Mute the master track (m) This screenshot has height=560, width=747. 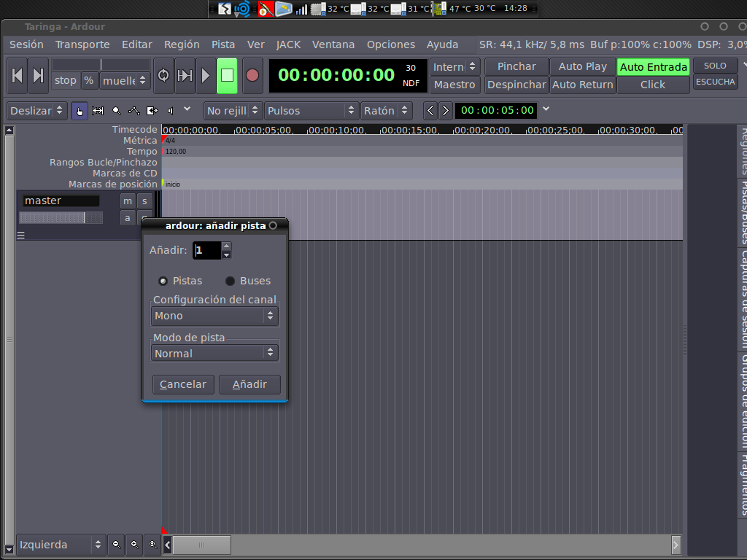(128, 201)
